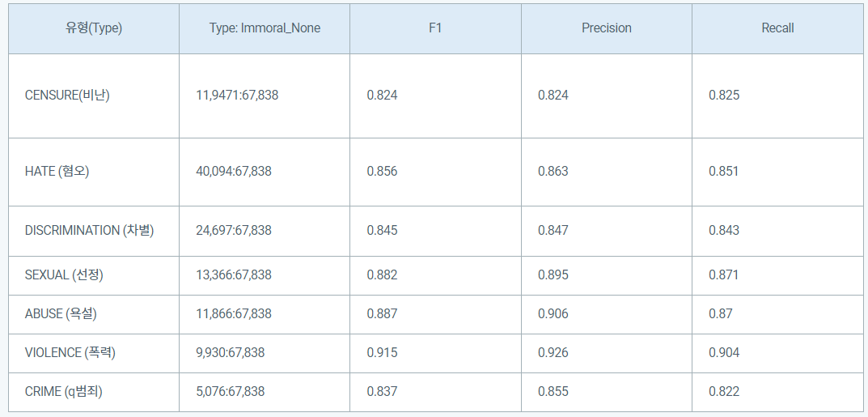This screenshot has height=417, width=868.
Task: Click the 11,9471:67,838 ratio cell
Action: pyautogui.click(x=265, y=96)
